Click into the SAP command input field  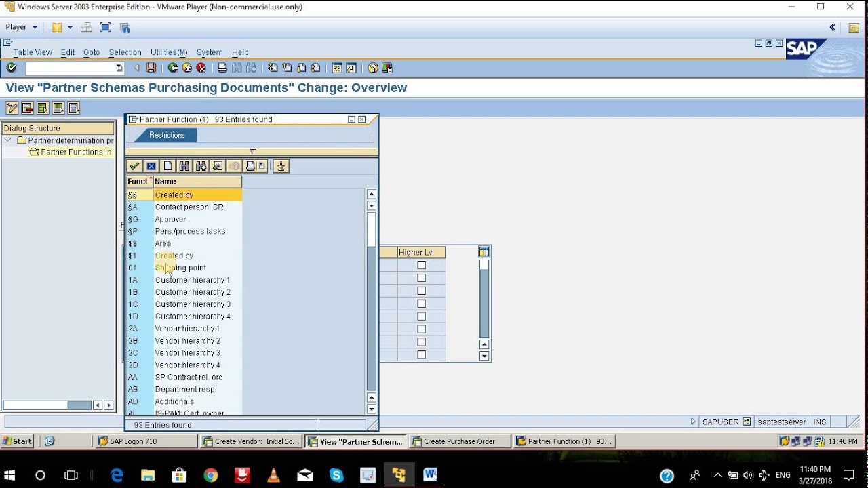pyautogui.click(x=71, y=68)
